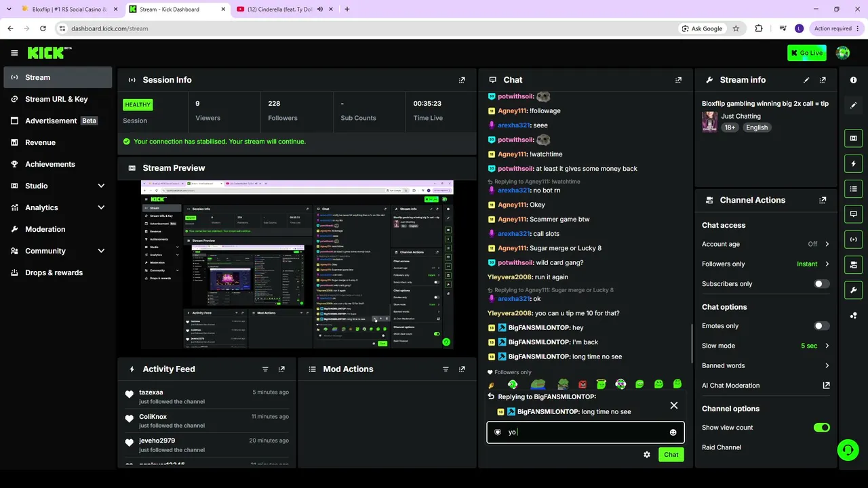The image size is (868, 488).
Task: Pop out the Stream info panel
Action: 823,80
